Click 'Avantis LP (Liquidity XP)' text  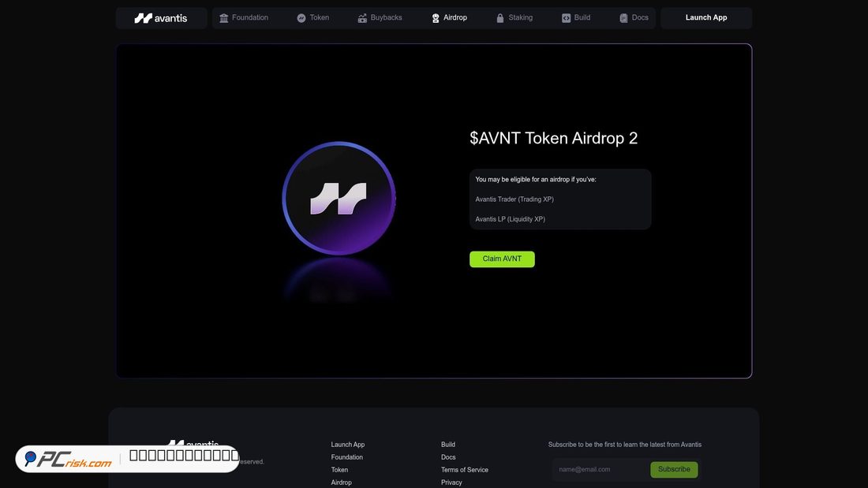[510, 219]
